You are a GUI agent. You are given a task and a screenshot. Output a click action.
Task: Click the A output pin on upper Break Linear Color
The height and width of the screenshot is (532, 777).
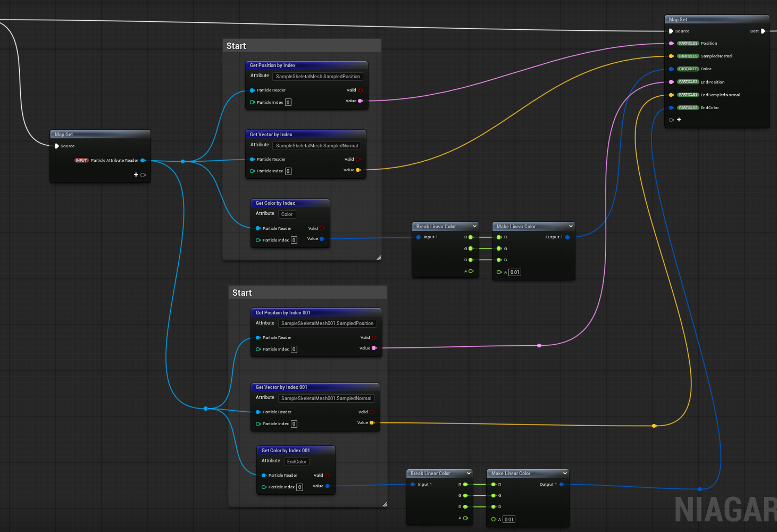click(471, 271)
